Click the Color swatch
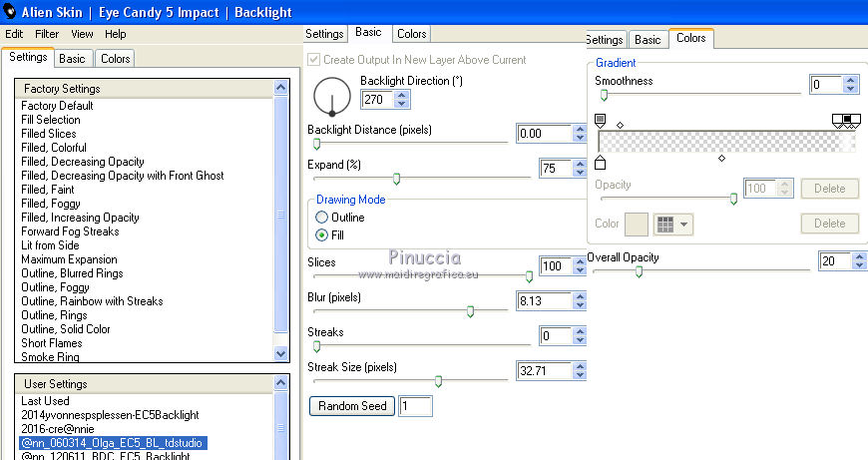Image resolution: width=868 pixels, height=460 pixels. click(637, 225)
